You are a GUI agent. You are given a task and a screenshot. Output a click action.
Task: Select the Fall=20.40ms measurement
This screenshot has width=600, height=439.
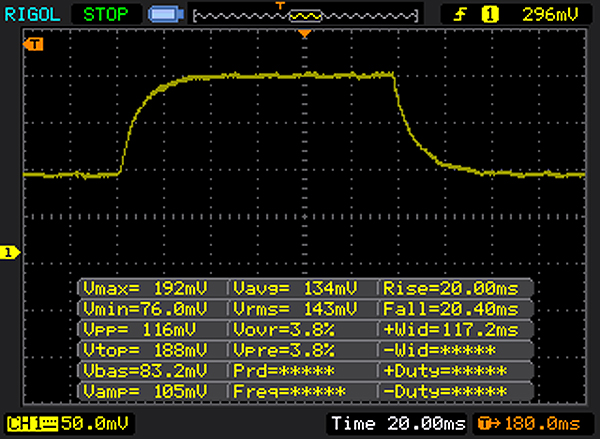[451, 309]
